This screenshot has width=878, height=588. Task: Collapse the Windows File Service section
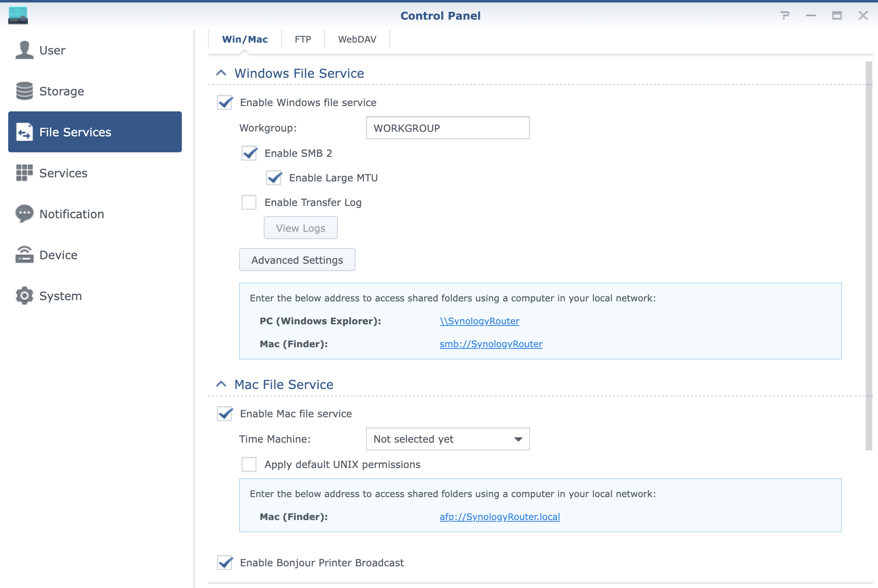pos(221,73)
